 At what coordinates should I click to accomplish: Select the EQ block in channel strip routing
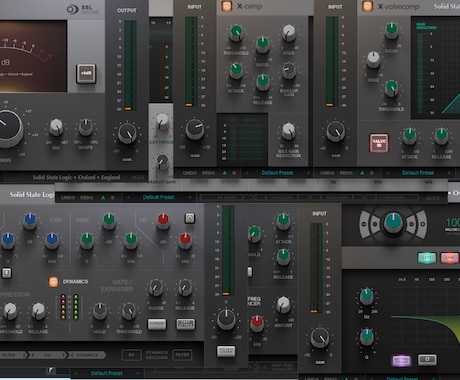click(47, 355)
